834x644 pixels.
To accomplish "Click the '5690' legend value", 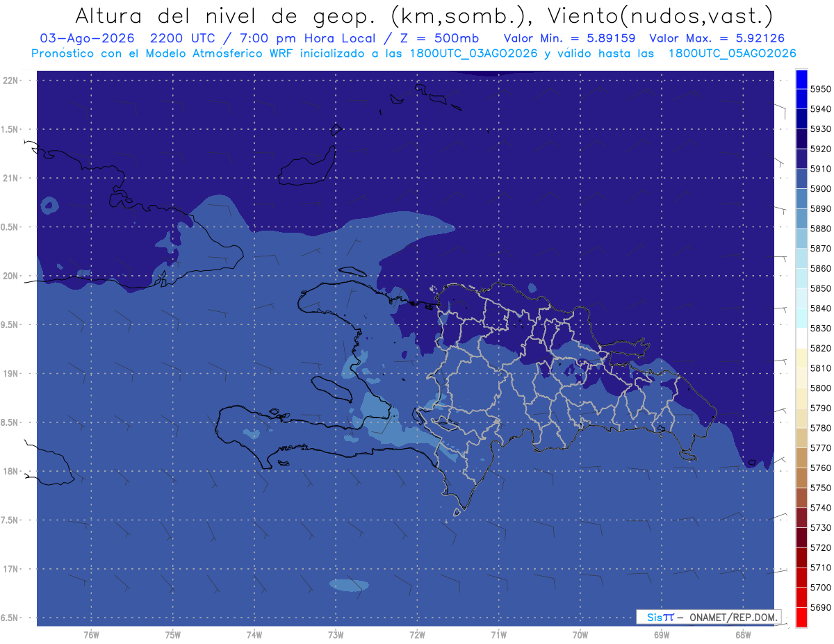I will (821, 607).
